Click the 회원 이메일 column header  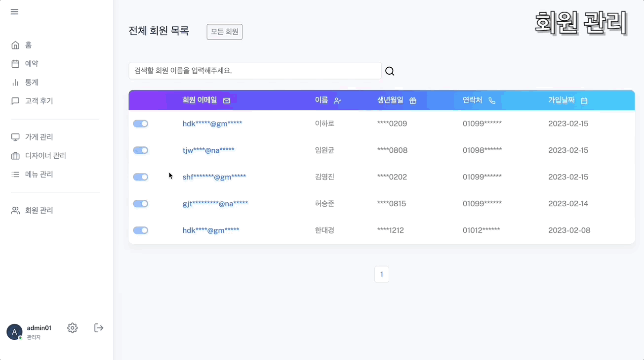tap(200, 100)
